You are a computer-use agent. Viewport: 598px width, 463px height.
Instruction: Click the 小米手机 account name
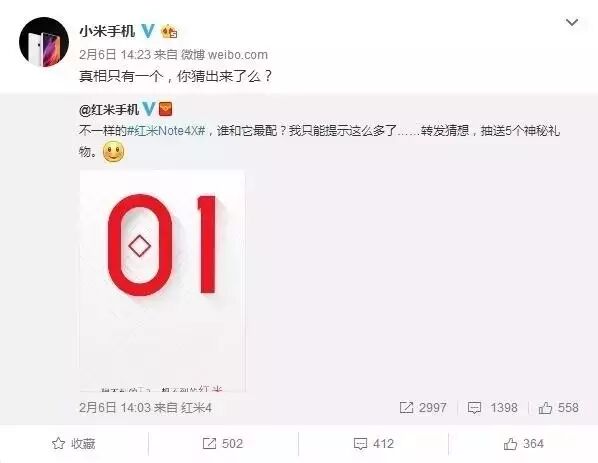(107, 31)
